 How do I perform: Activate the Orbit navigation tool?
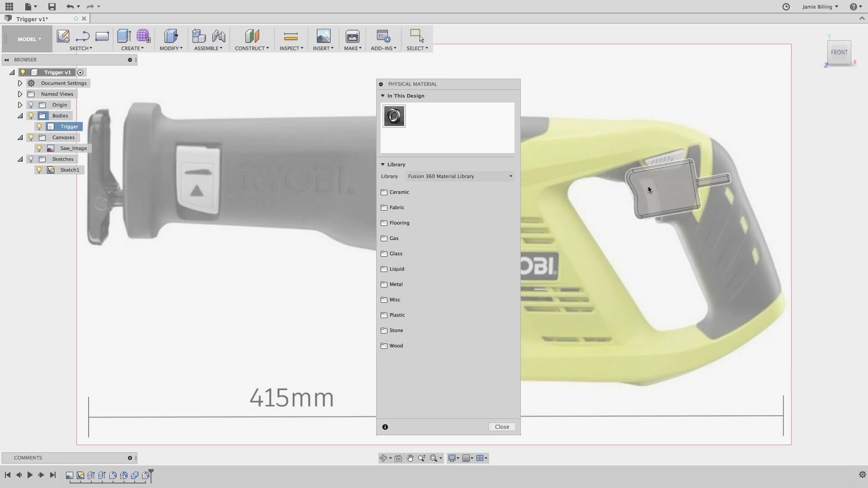point(384,458)
